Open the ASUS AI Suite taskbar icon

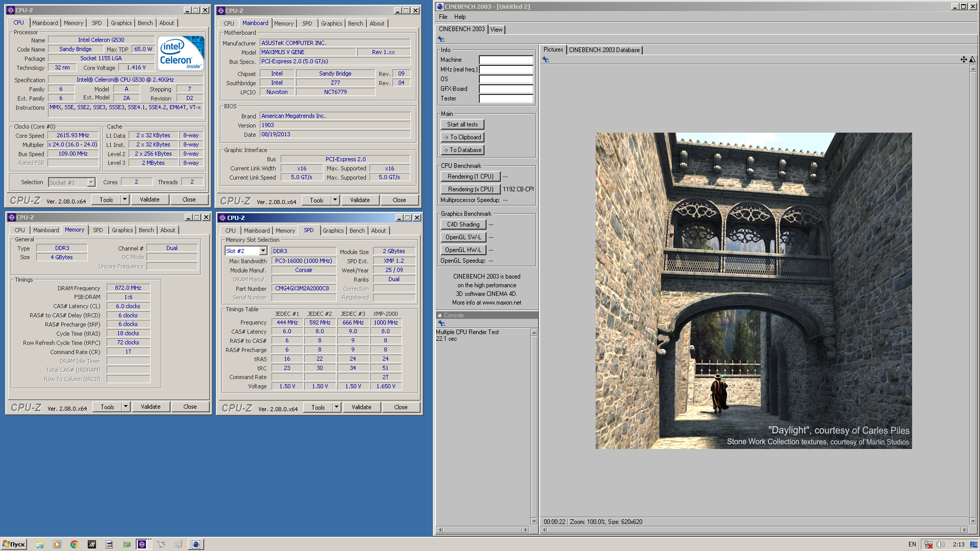(x=92, y=544)
